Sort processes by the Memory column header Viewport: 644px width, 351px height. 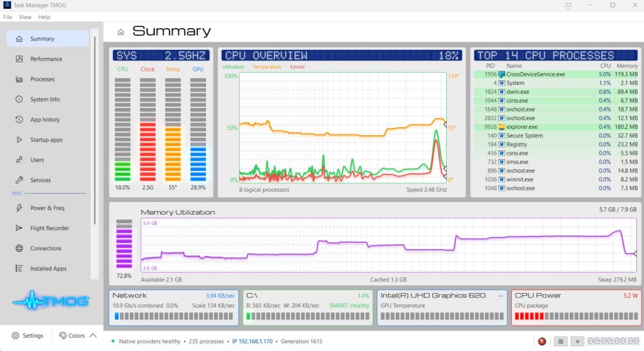[627, 66]
